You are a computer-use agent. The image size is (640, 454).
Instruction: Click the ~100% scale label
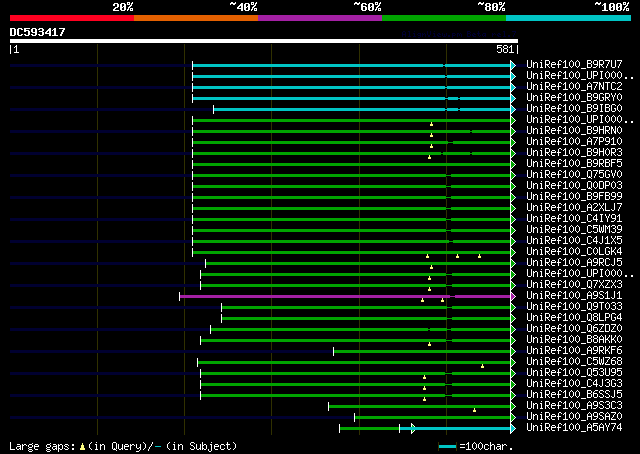612,7
